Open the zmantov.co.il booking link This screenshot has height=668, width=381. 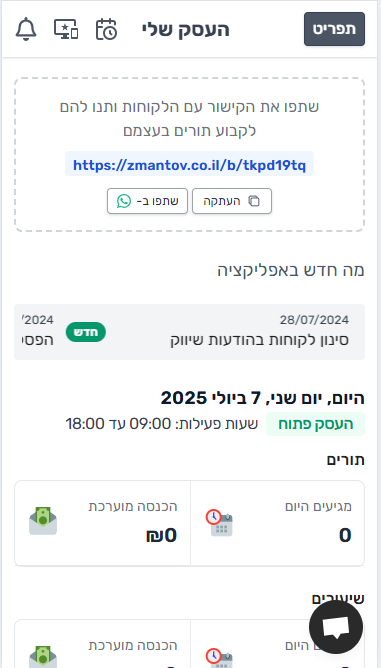[x=189, y=165]
